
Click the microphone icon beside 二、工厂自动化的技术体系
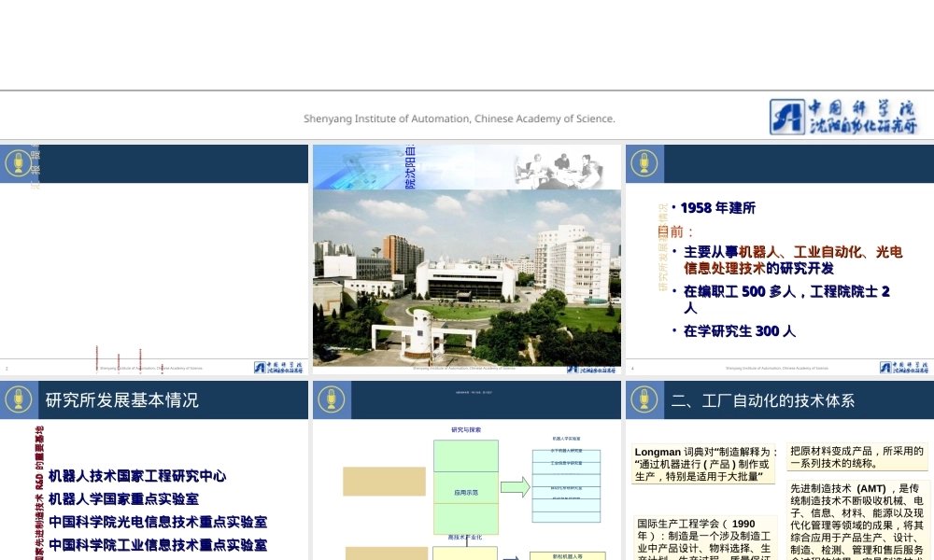[644, 399]
